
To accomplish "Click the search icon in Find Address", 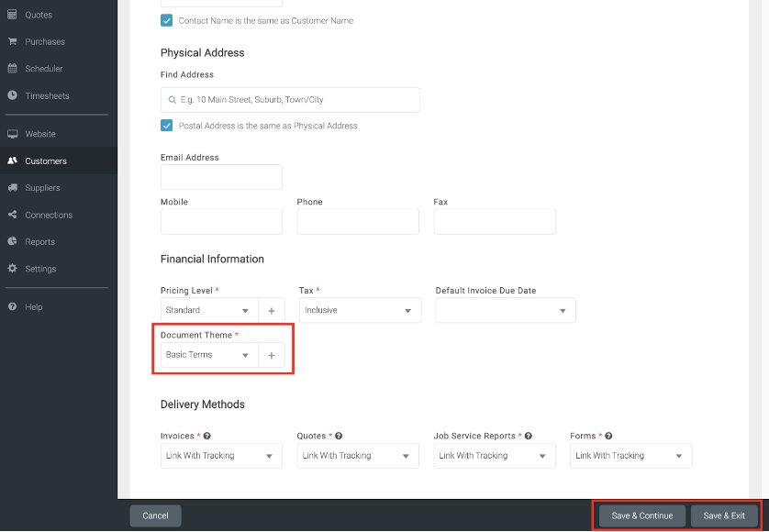I will tap(173, 100).
